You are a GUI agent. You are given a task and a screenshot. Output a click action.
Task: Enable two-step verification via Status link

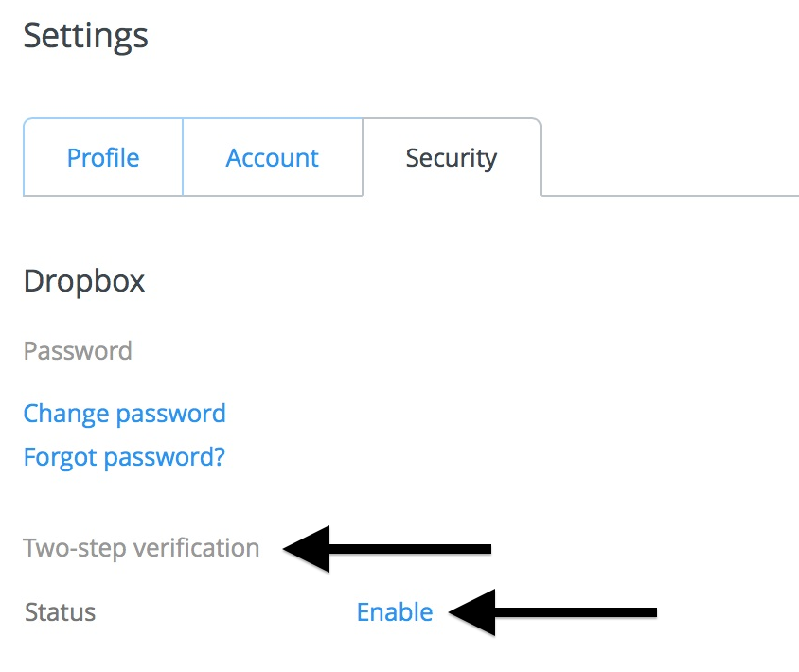pyautogui.click(x=395, y=612)
